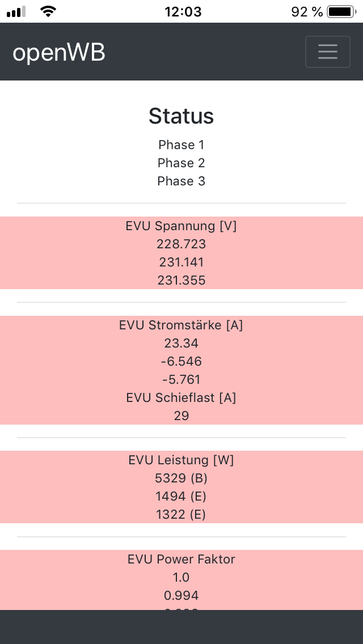Tap the Phase 1 label

click(x=181, y=145)
